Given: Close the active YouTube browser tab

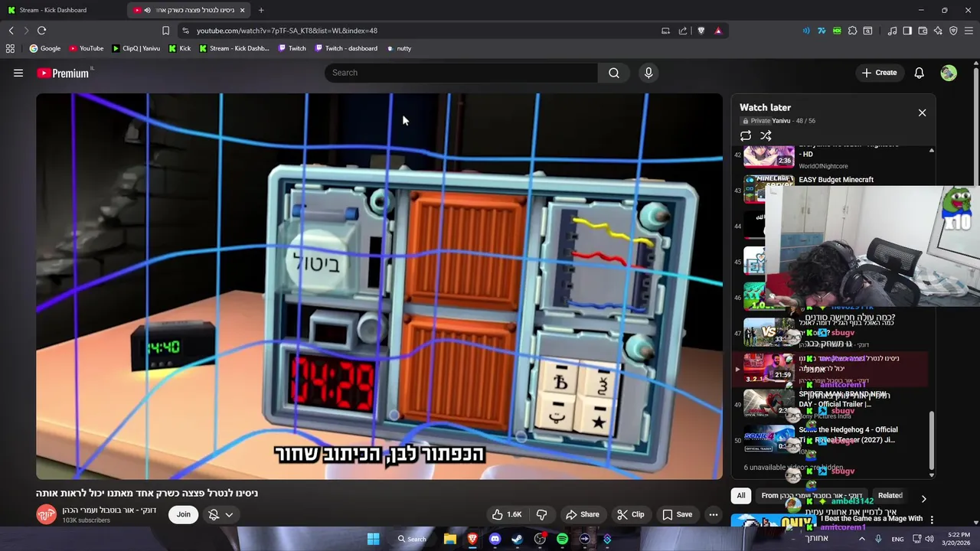Looking at the screenshot, I should point(242,10).
